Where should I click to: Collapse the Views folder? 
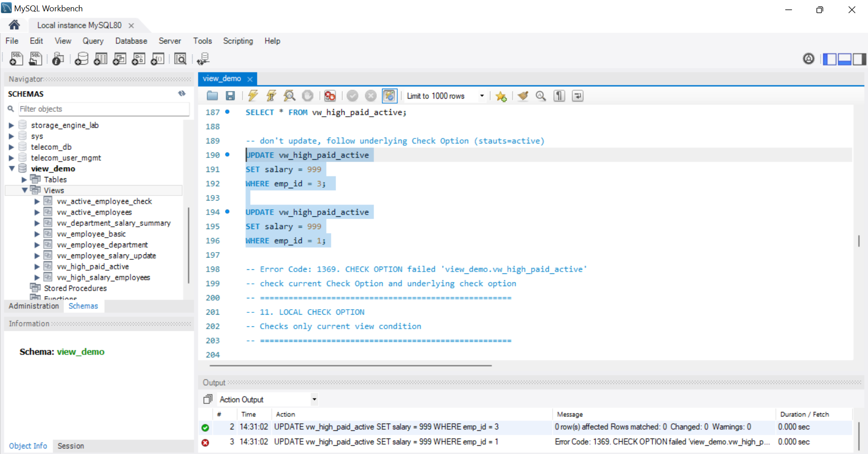point(24,191)
